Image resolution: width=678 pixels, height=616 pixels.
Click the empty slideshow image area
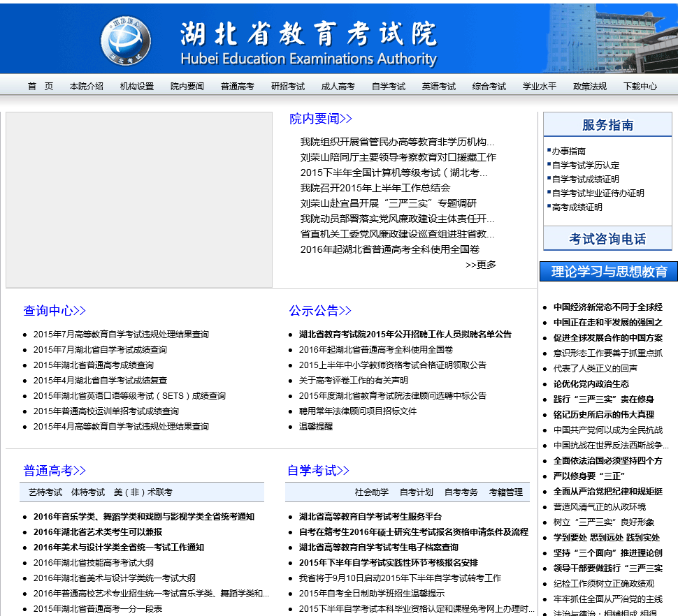coord(139,200)
